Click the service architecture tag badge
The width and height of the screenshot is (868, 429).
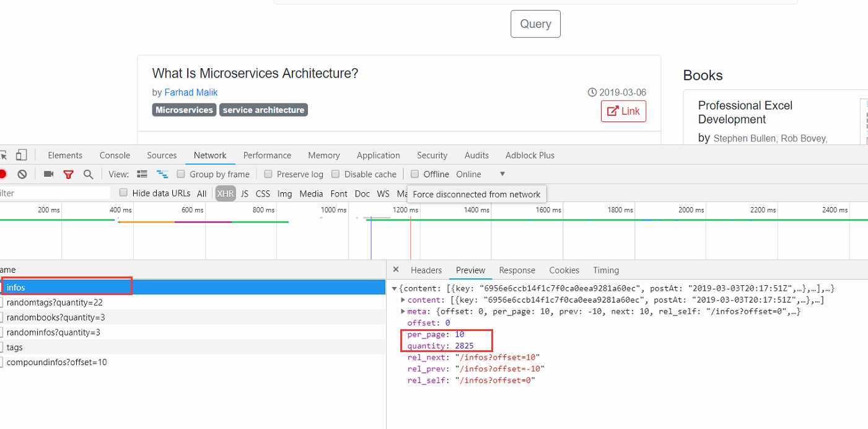pyautogui.click(x=263, y=110)
